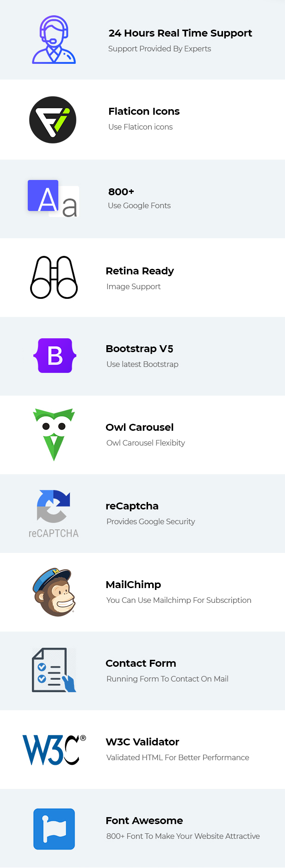The image size is (285, 868).
Task: Select the Retina Ready heading
Action: click(140, 271)
